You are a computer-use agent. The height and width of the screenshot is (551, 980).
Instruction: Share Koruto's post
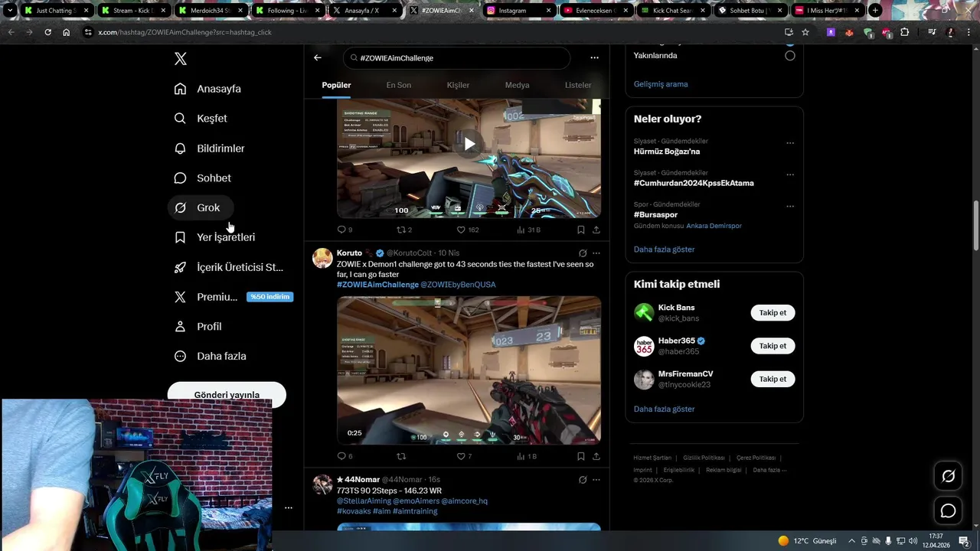click(x=596, y=456)
